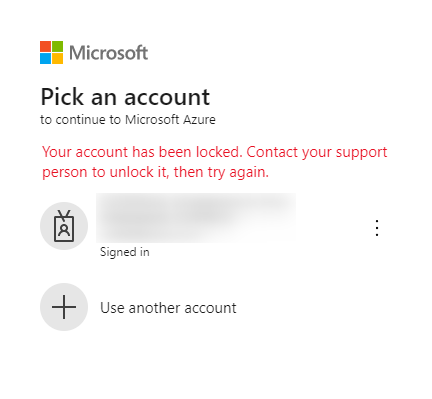Screen dimensions: 432x399
Task: Open the three-dot account options menu
Action: pyautogui.click(x=377, y=228)
